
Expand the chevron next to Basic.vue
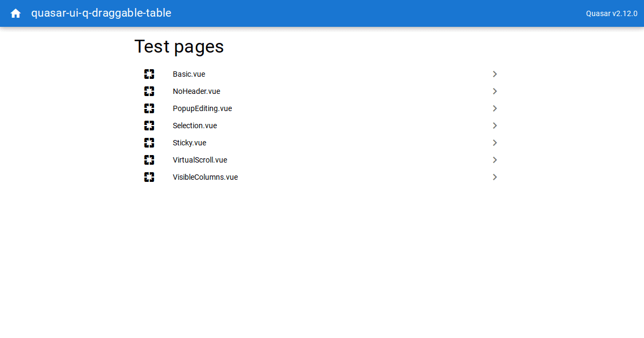[x=495, y=74]
